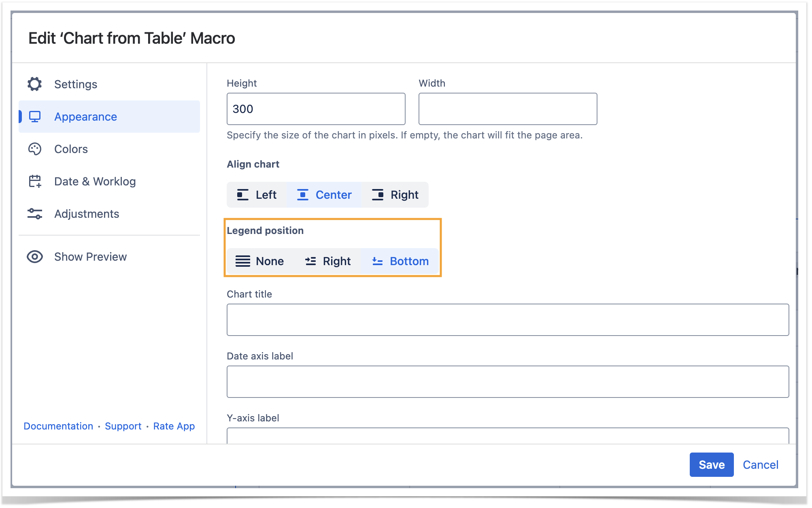Click the Adjustments sliders icon

(x=35, y=214)
